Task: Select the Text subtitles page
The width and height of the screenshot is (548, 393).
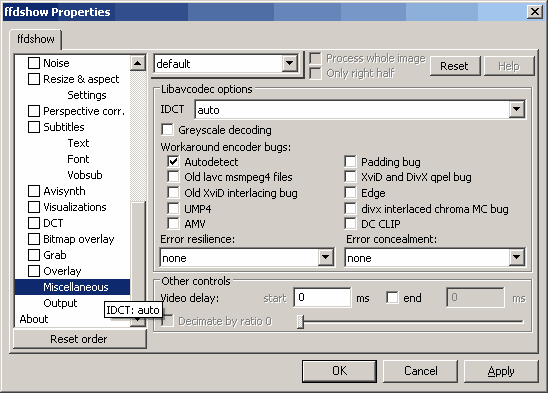Action: tap(78, 143)
